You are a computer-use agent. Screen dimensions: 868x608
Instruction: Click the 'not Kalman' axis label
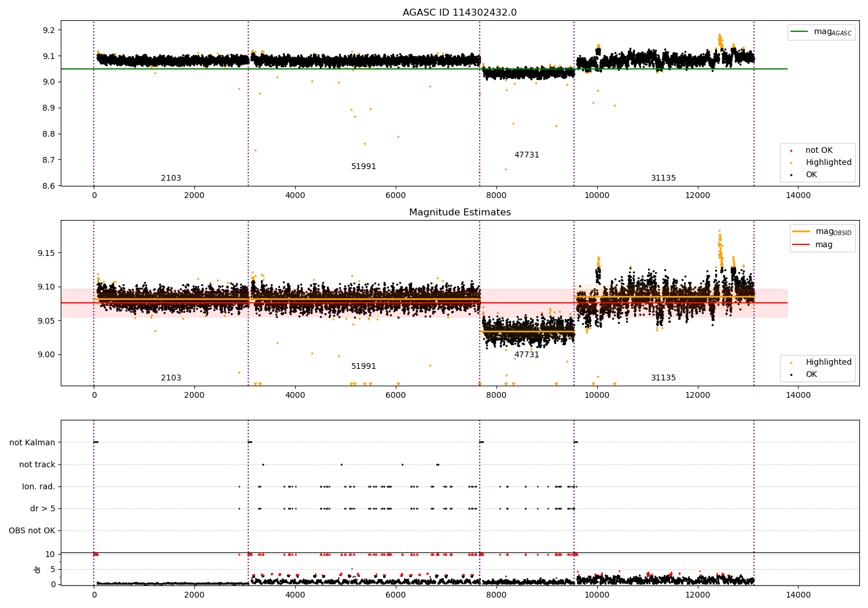[x=32, y=443]
